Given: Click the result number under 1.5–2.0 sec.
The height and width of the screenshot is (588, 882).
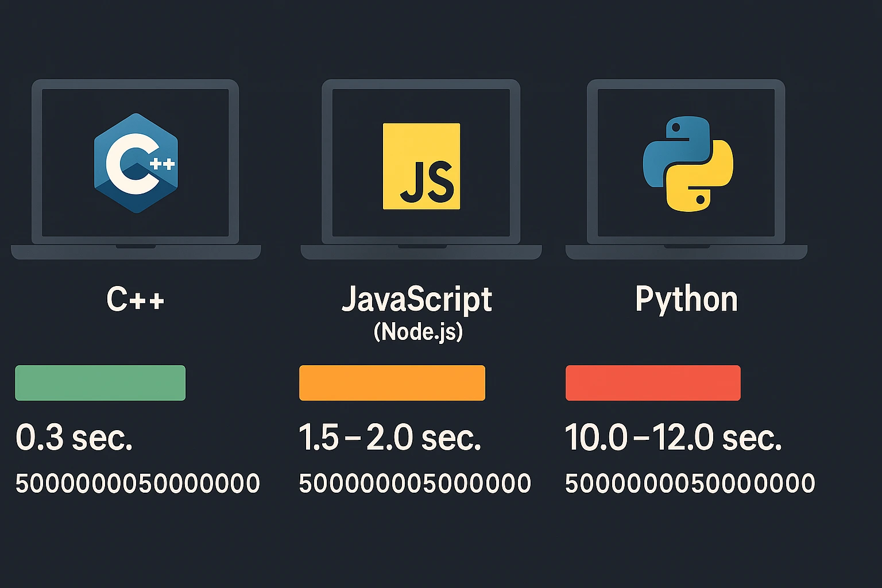Looking at the screenshot, I should [415, 483].
